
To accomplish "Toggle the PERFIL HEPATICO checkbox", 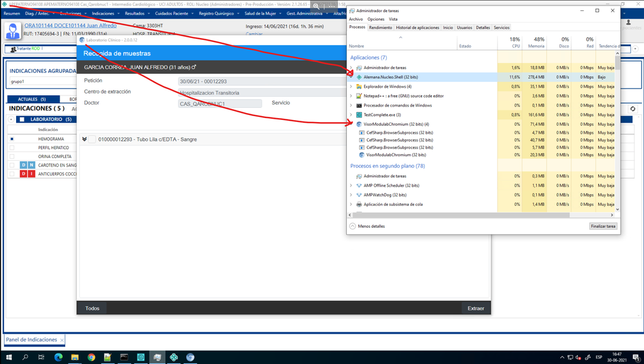I will pyautogui.click(x=12, y=148).
